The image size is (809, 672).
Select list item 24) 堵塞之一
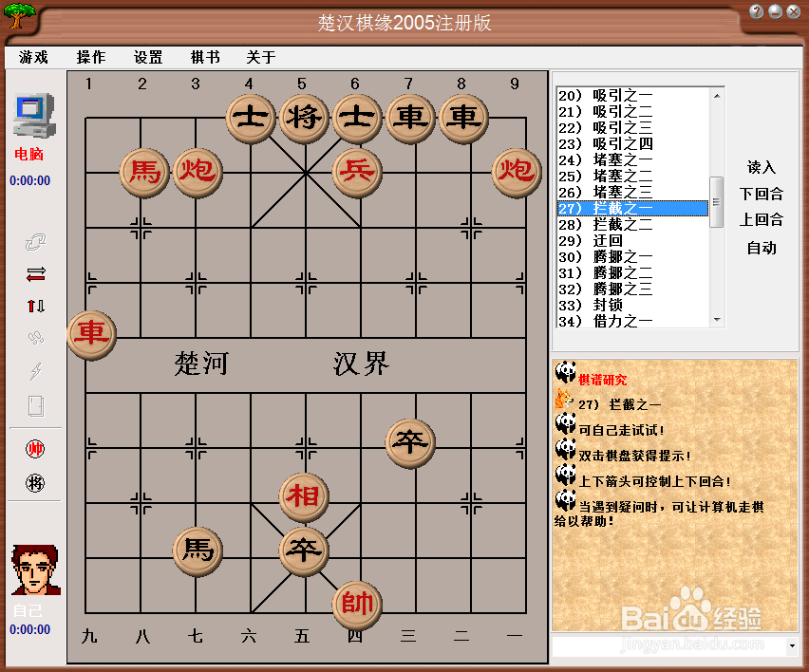point(632,159)
